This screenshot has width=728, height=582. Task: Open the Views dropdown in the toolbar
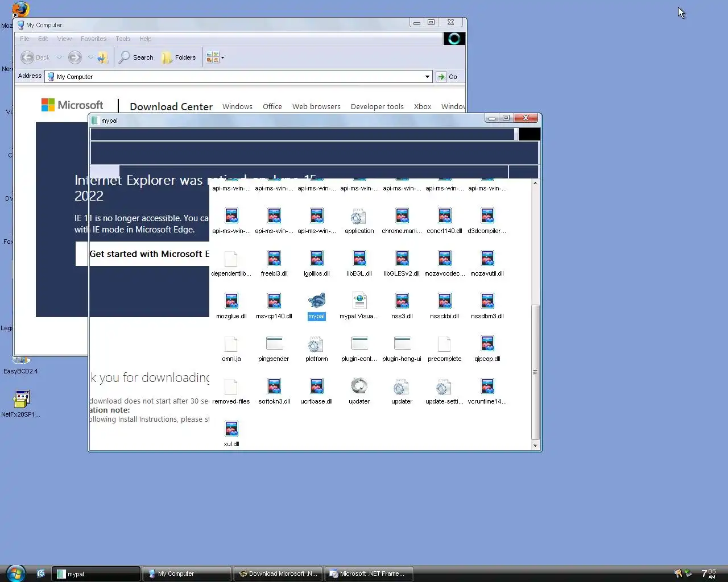point(215,57)
